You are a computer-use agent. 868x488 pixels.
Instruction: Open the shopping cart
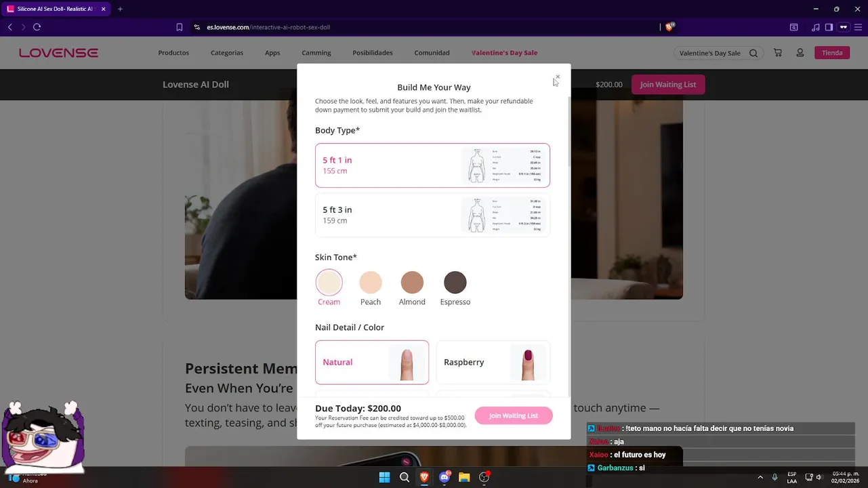(778, 53)
